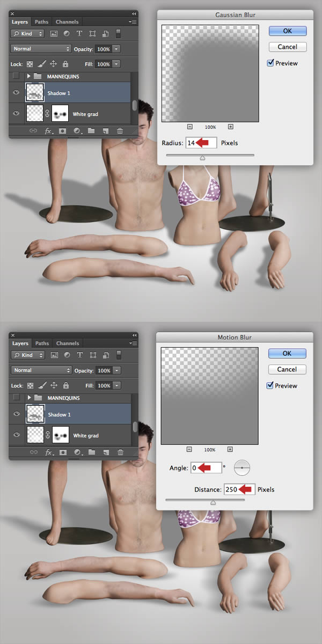
Task: Confirm Motion Blur with OK
Action: (x=287, y=353)
